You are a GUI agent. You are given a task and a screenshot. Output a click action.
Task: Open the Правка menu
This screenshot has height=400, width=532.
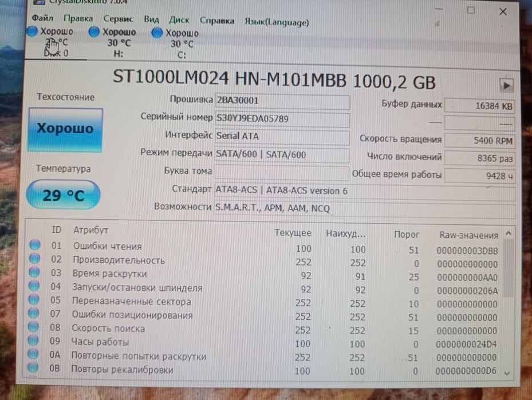[x=78, y=18]
